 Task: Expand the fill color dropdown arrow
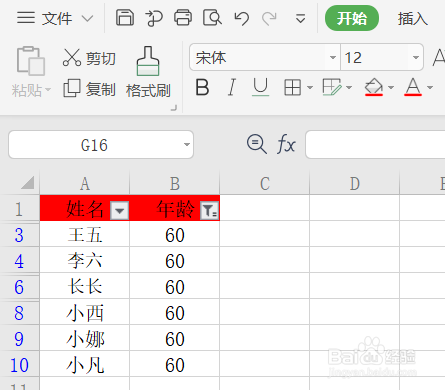[391, 88]
